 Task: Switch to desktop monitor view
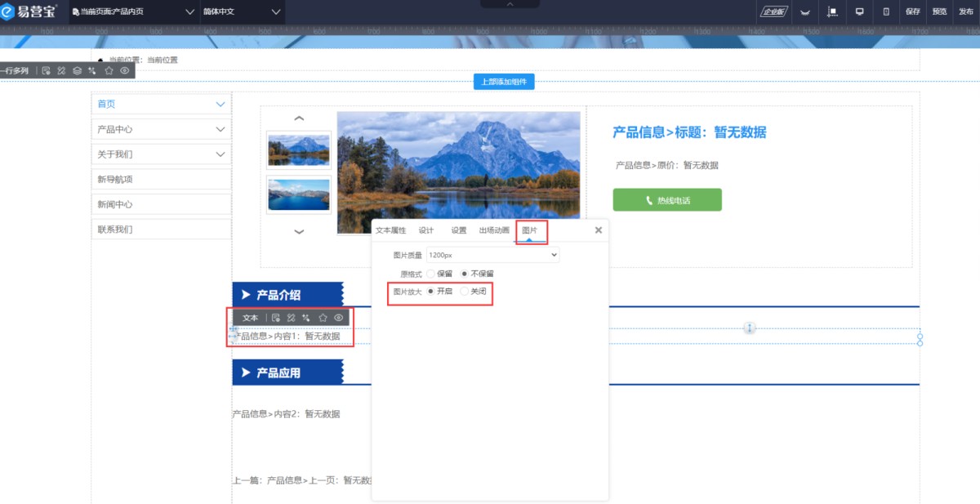click(x=859, y=11)
